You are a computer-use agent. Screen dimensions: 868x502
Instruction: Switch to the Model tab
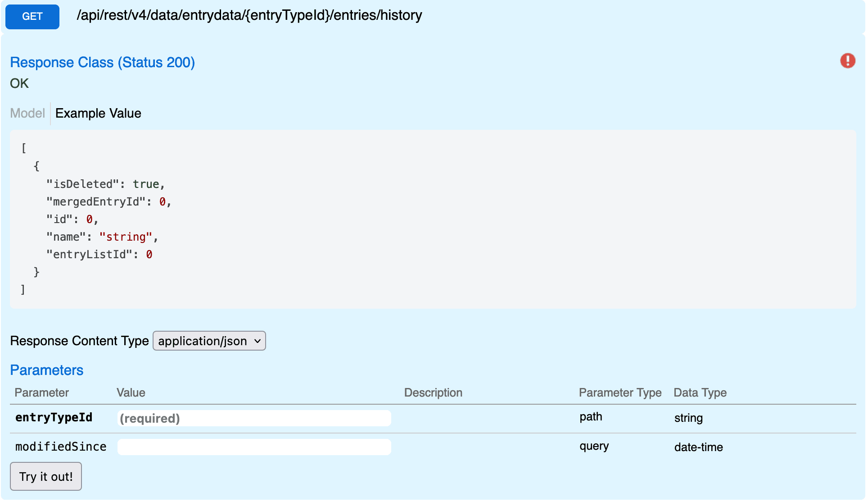27,113
